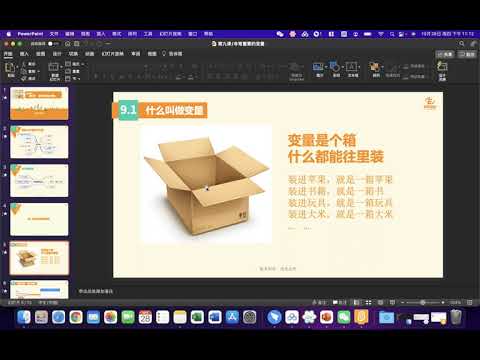Click the New Slide button icon

click(x=53, y=67)
